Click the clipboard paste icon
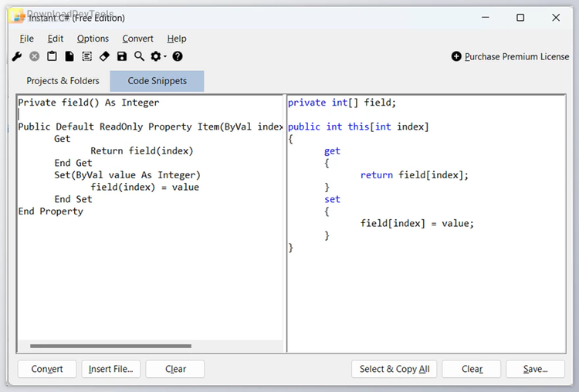The width and height of the screenshot is (579, 392). [x=52, y=56]
